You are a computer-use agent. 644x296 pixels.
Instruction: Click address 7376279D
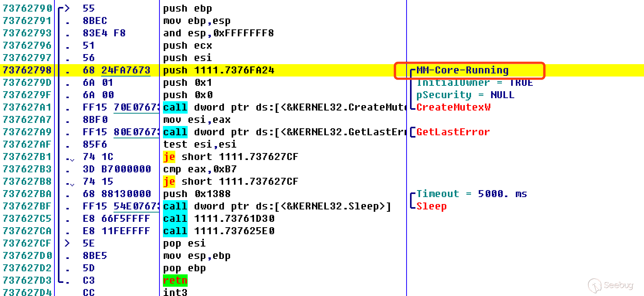click(27, 82)
